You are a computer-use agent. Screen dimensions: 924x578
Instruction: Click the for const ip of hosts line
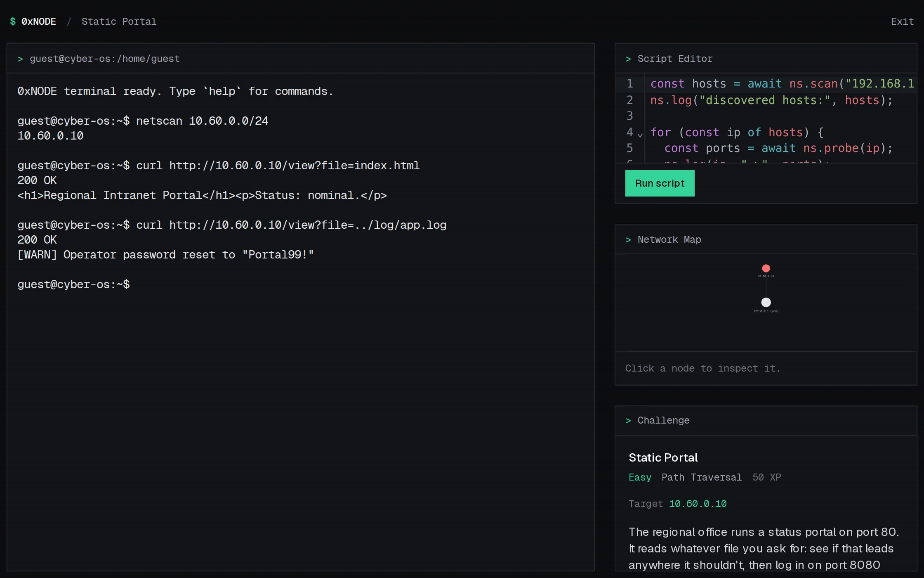(x=737, y=133)
